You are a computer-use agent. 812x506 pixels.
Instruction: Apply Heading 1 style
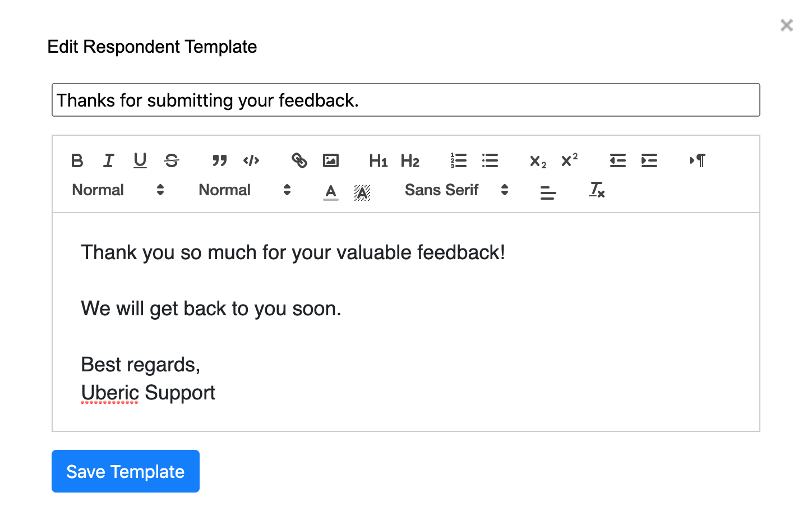pyautogui.click(x=379, y=161)
